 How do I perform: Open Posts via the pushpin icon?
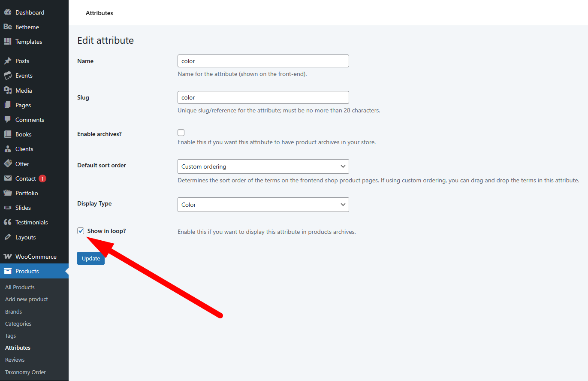pos(8,61)
